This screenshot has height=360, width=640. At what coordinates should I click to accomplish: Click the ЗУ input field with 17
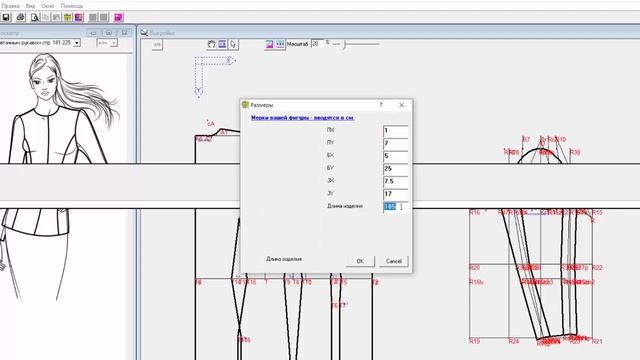(x=396, y=194)
